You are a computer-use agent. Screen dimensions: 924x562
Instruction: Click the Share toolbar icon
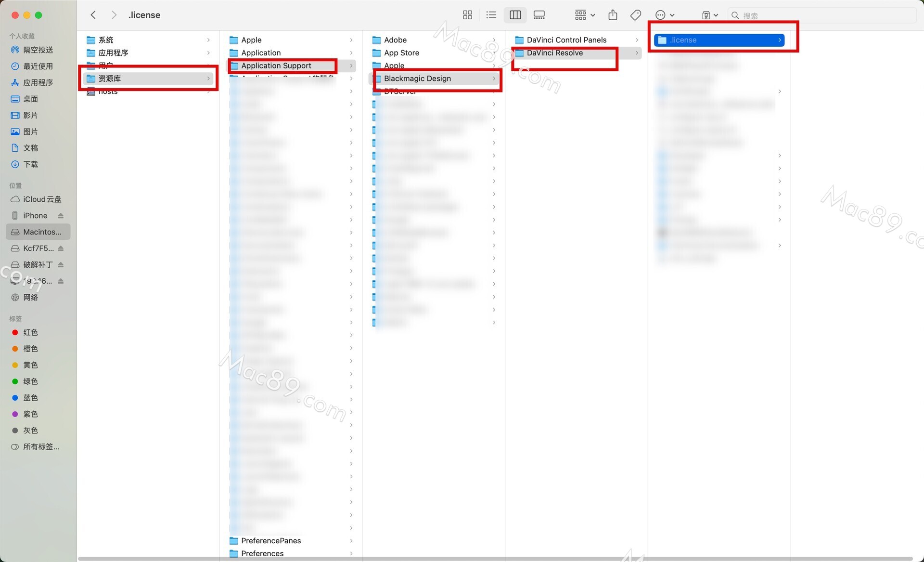click(x=613, y=15)
